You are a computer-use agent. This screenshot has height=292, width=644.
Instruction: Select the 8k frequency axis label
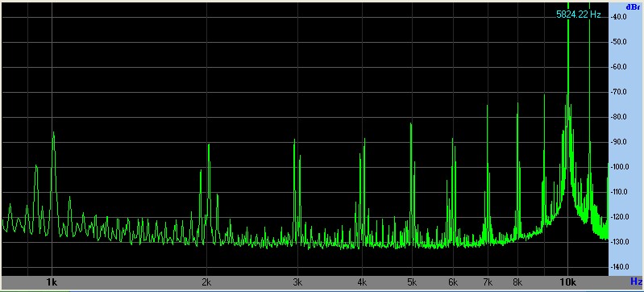point(517,282)
